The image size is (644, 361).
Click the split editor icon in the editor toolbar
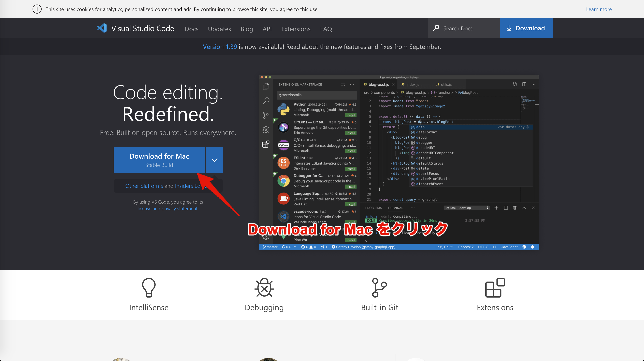tap(524, 84)
